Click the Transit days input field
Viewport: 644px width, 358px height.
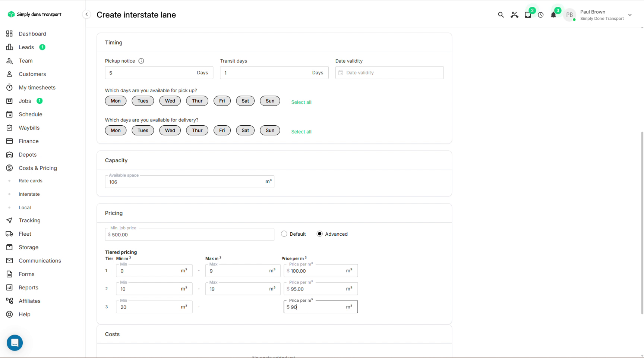274,73
